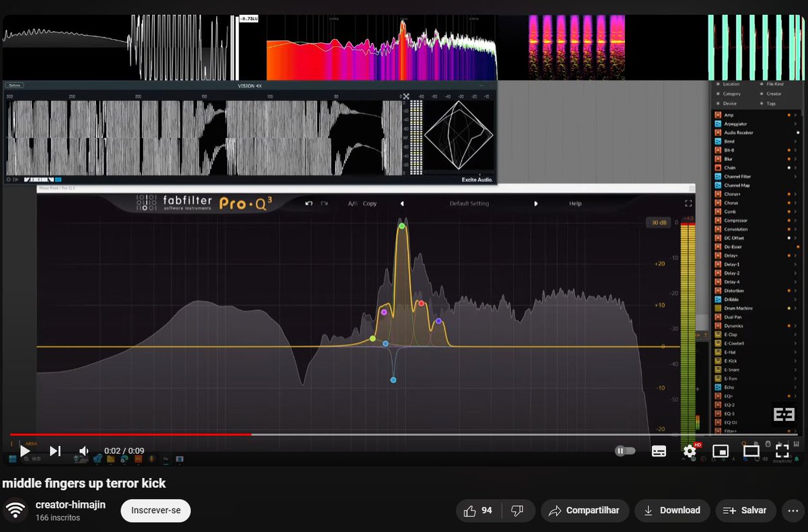Screen dimensions: 808x532
Task: Toggle the A/B state in Pro-Q 3
Action: point(352,203)
